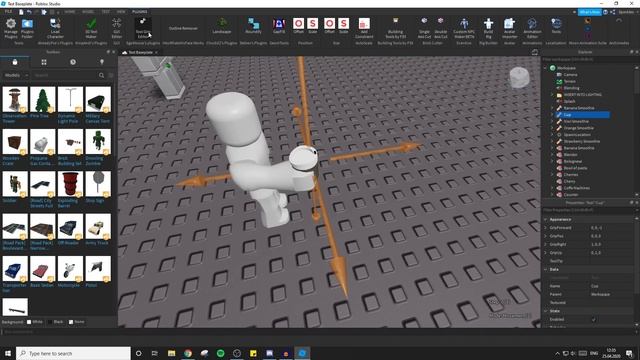Click the Load Character plugin

click(x=55, y=28)
